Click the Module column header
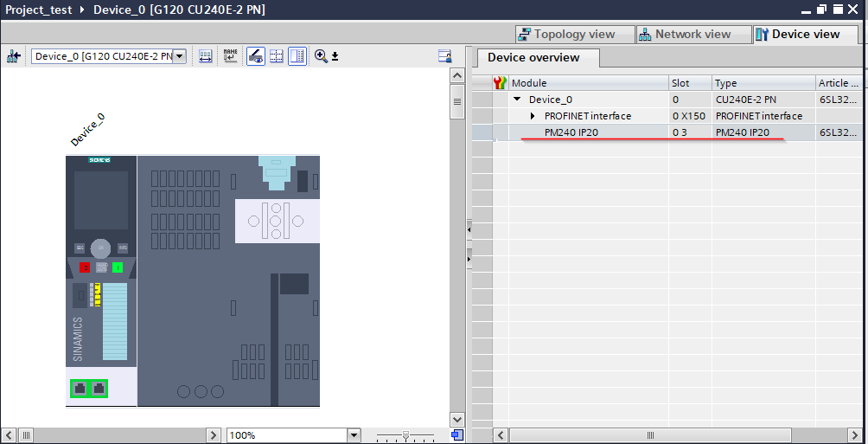The width and height of the screenshot is (868, 444). tap(589, 83)
